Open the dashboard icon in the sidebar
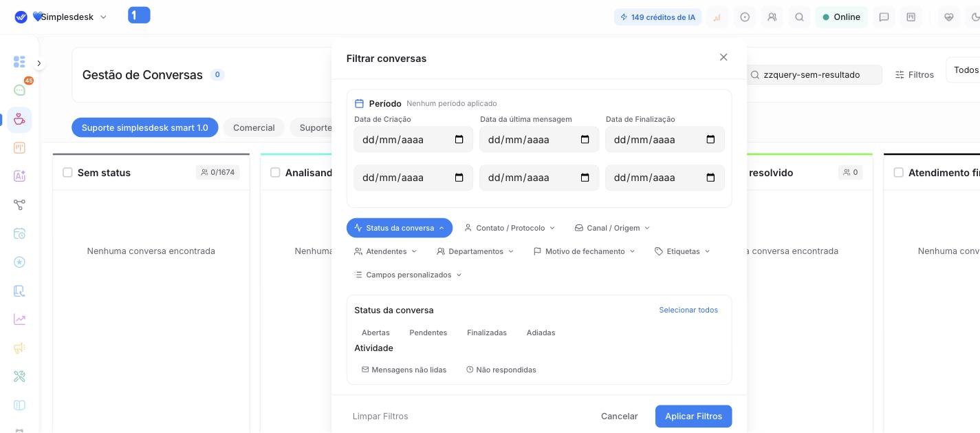Image resolution: width=980 pixels, height=433 pixels. point(19,62)
